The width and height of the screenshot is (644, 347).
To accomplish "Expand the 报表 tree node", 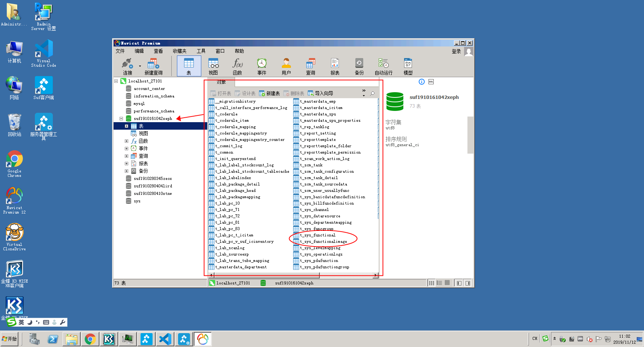I will [x=127, y=164].
